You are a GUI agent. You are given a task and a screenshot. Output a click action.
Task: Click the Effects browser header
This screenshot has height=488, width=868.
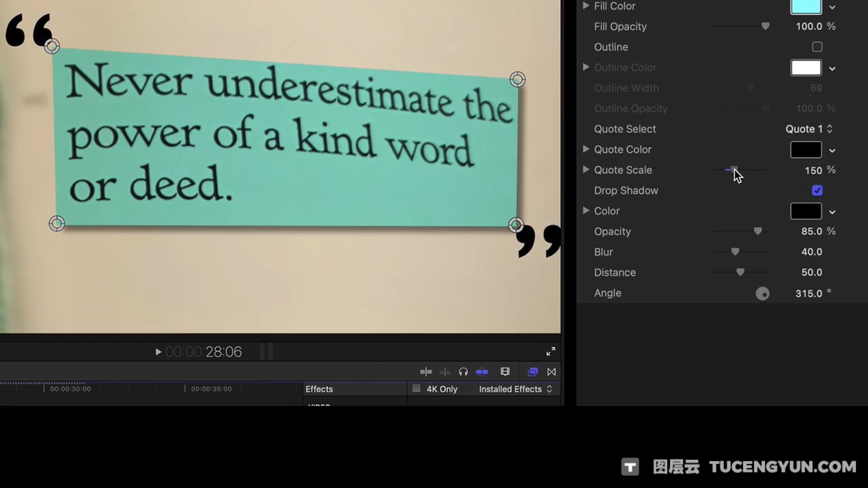pos(319,389)
